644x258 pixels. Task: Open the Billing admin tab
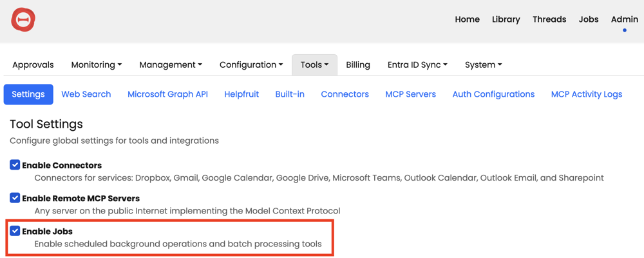(x=357, y=64)
